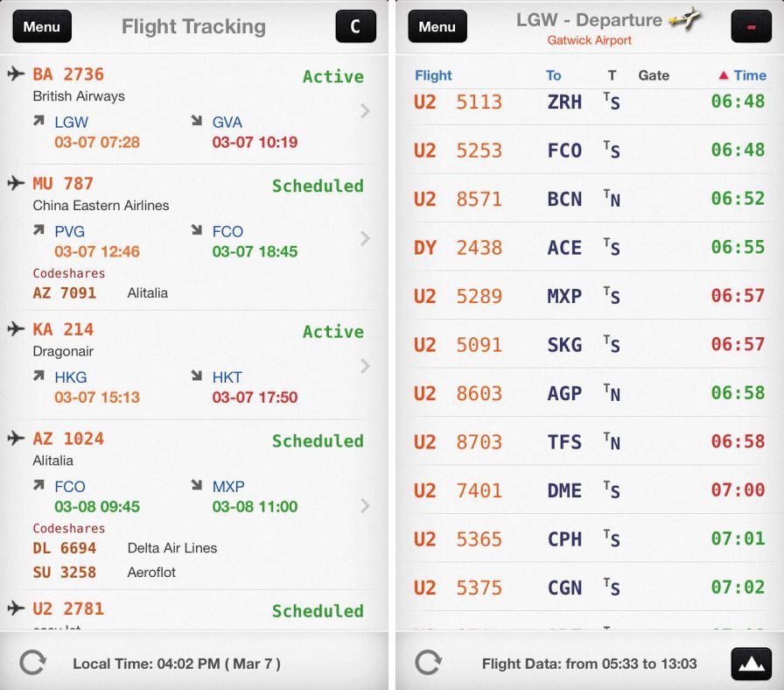The height and width of the screenshot is (690, 784).
Task: Expand BA 2736 flight details chevron
Action: click(x=365, y=110)
